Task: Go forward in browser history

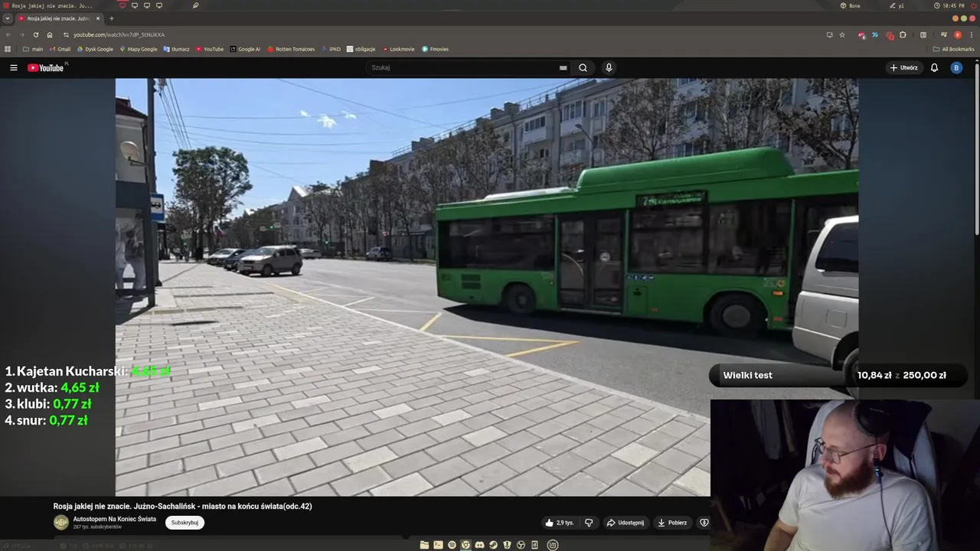Action: [21, 34]
